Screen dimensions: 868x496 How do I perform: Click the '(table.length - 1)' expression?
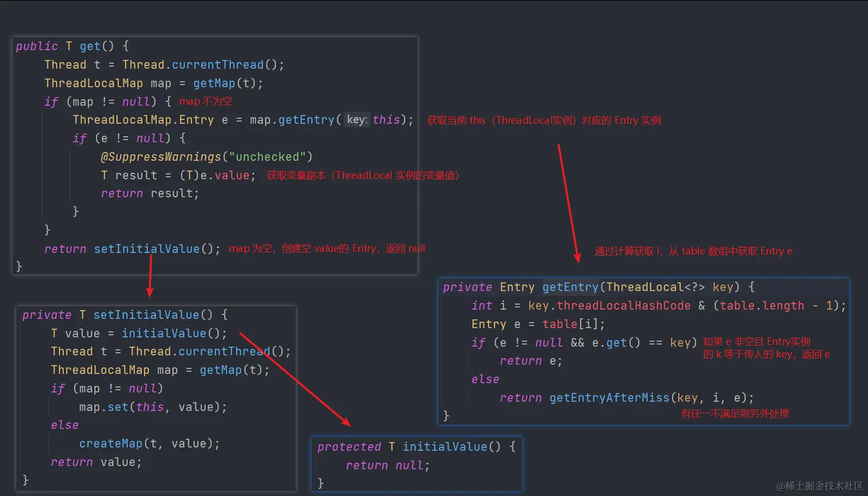pos(776,306)
